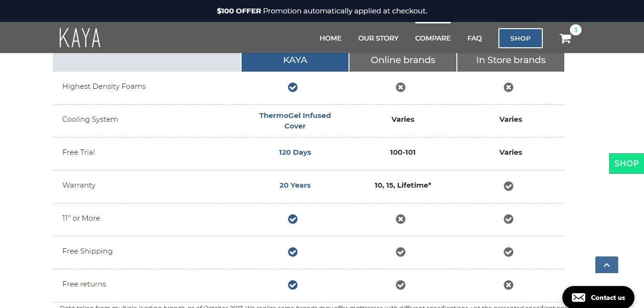This screenshot has width=644, height=308.
Task: Click the Free returns row label
Action: (84, 284)
